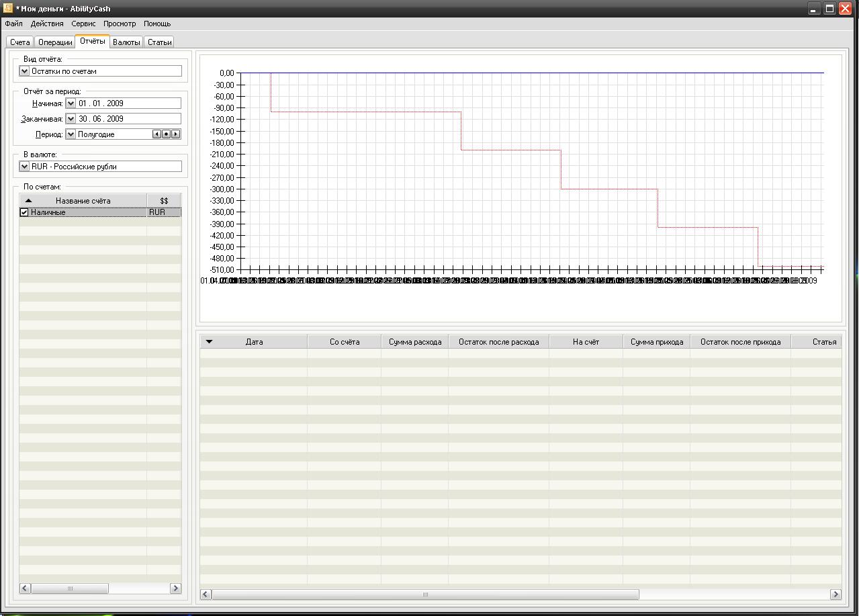Open the Начиная date dropdown

point(71,103)
